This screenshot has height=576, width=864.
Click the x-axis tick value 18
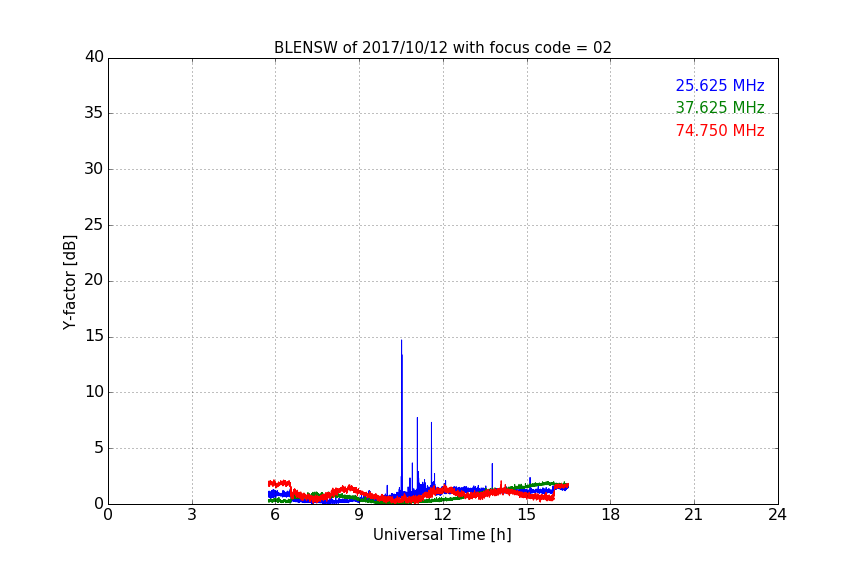pos(611,515)
